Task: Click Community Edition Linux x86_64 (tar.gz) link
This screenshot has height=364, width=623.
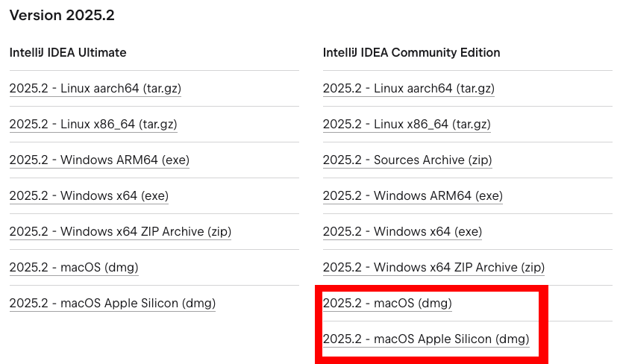Action: point(406,124)
